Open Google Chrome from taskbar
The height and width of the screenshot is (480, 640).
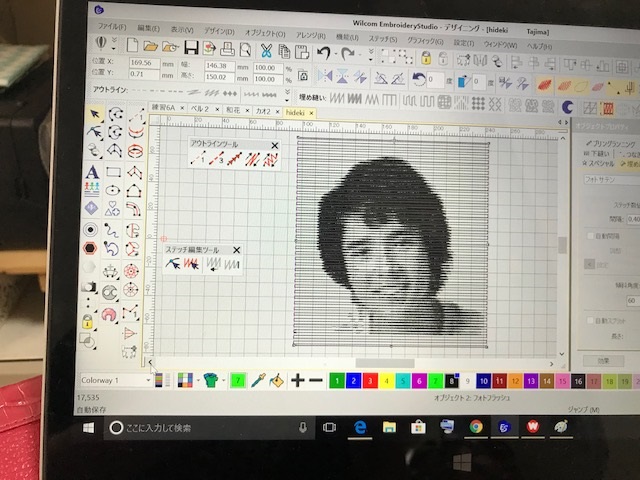(x=476, y=427)
